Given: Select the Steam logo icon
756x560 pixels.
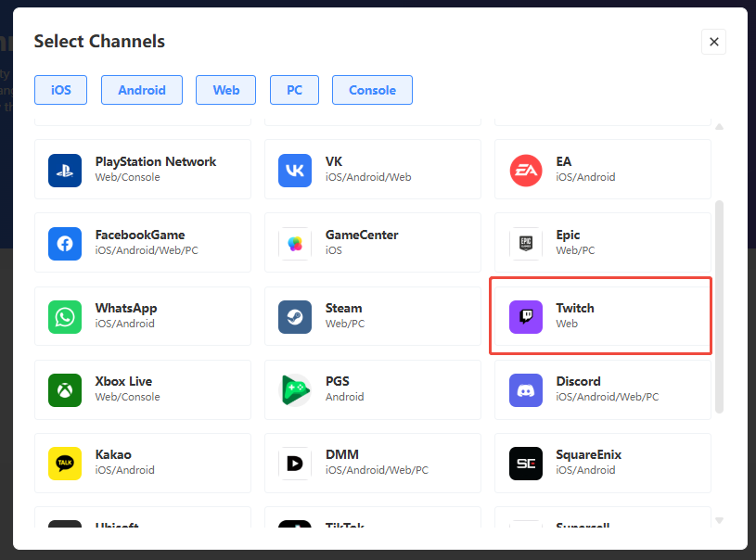Looking at the screenshot, I should click(295, 316).
